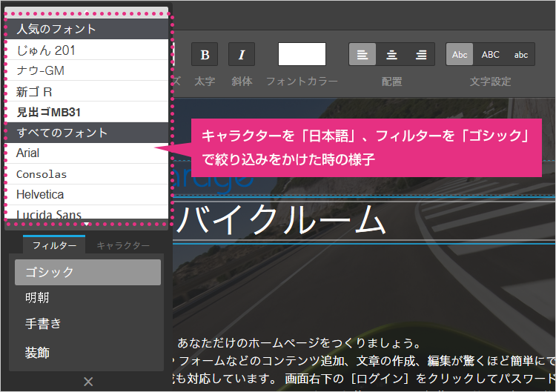Viewport: 556px width, 392px height.
Task: Choose the Consolas font
Action: pyautogui.click(x=87, y=174)
